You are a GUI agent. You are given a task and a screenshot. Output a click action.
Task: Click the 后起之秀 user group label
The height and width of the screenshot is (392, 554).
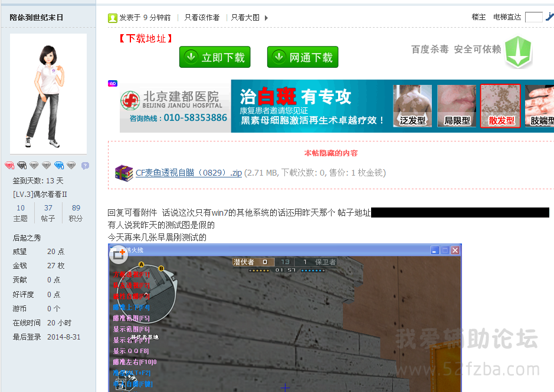click(x=27, y=238)
